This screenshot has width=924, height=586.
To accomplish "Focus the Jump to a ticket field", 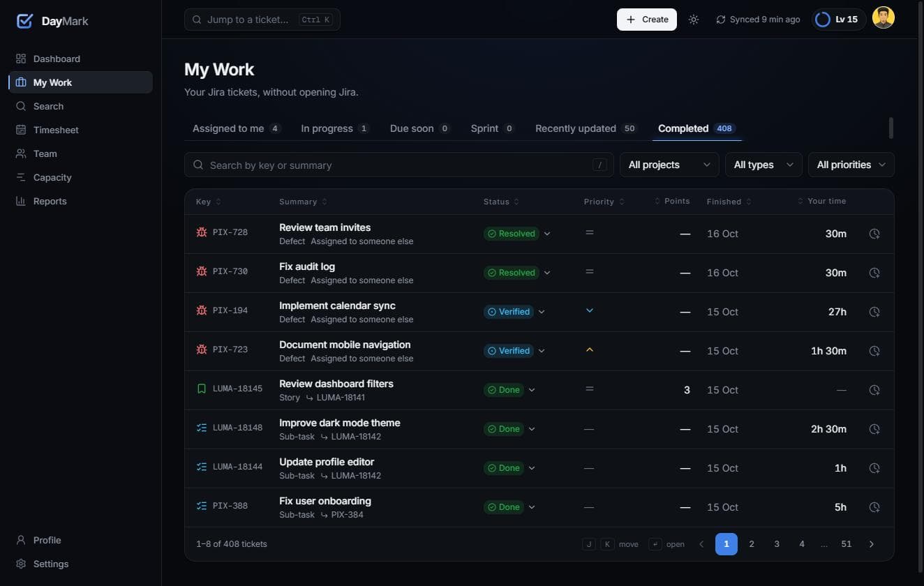I will 262,20.
